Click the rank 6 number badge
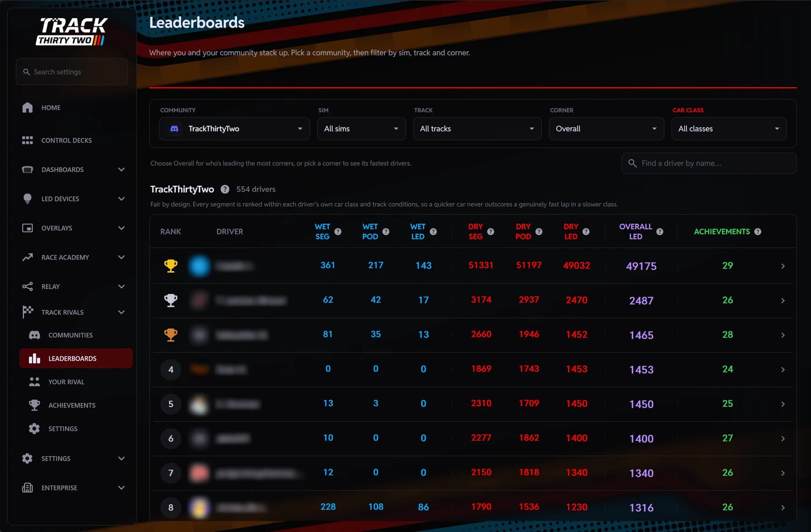Image resolution: width=811 pixels, height=532 pixels. click(x=171, y=438)
